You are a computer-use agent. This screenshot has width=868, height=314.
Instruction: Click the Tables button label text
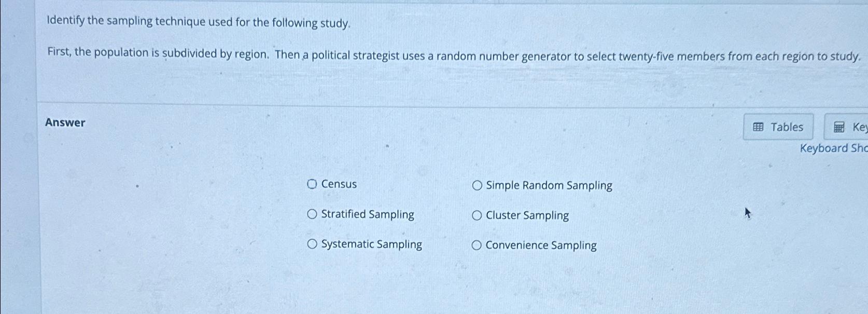[x=788, y=127]
